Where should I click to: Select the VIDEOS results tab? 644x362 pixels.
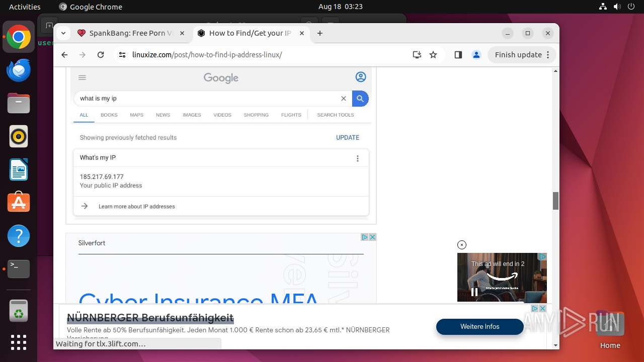(222, 115)
